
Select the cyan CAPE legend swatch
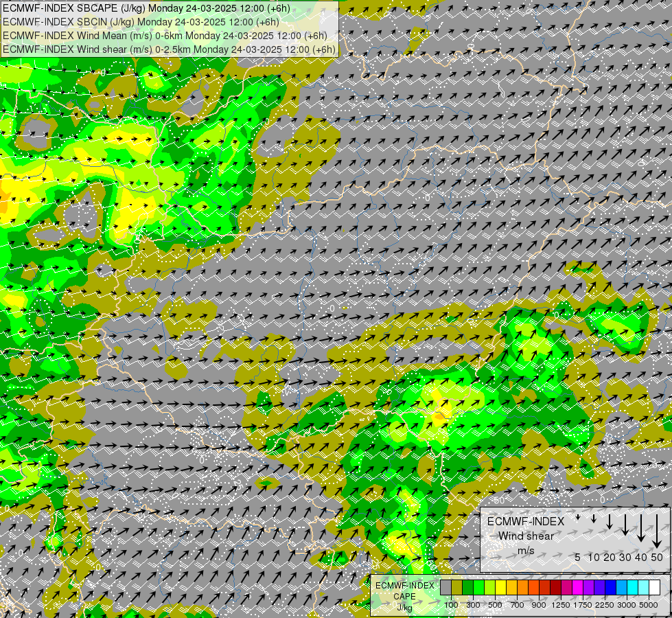pos(633,588)
